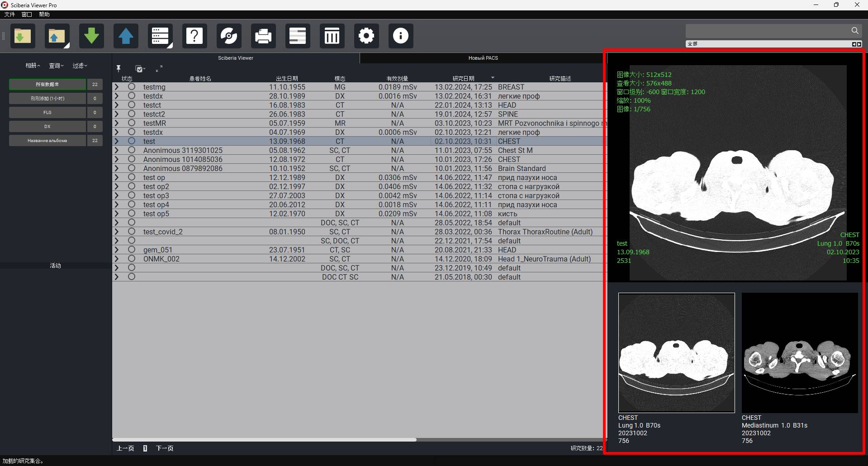
Task: Toggle the status circle for testct
Action: [132, 105]
